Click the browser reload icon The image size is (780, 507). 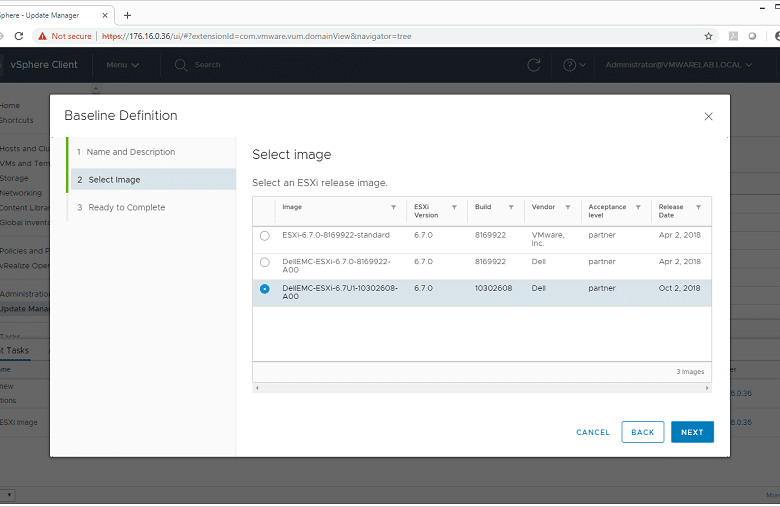19,36
